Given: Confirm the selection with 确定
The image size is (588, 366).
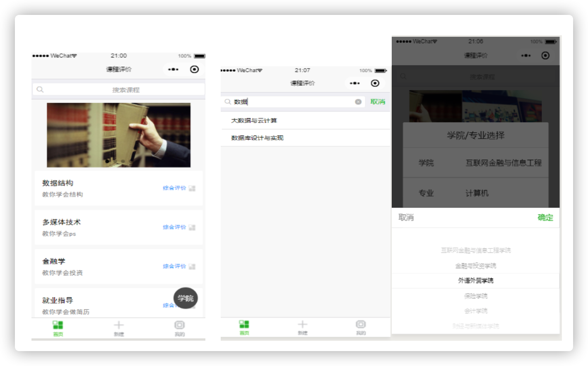Looking at the screenshot, I should pyautogui.click(x=545, y=217).
